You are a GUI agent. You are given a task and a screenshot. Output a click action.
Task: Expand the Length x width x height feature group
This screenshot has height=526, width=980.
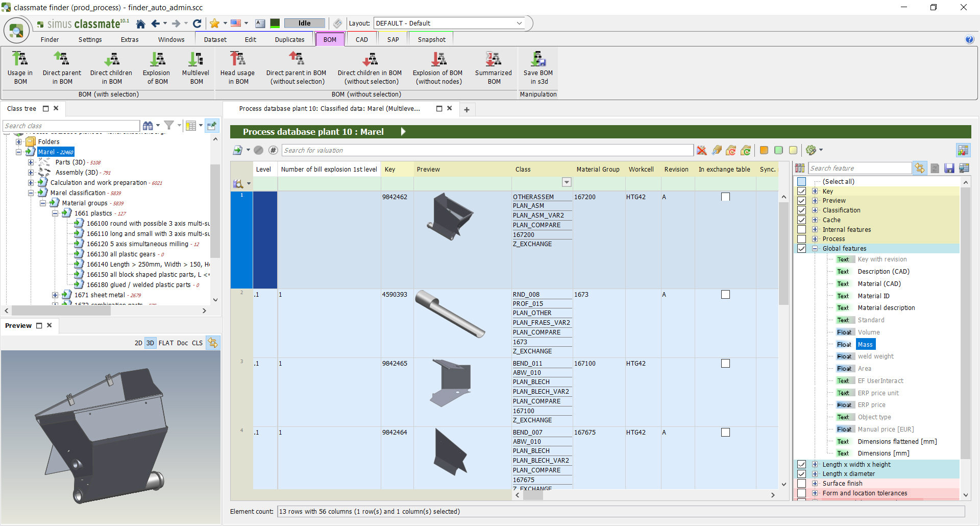click(x=815, y=465)
